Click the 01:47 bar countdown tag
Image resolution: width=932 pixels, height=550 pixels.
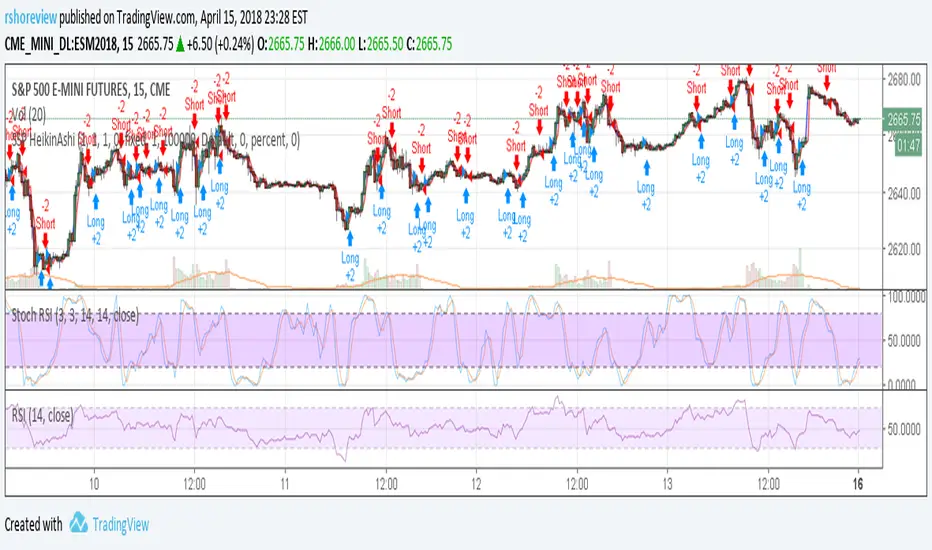coord(907,145)
